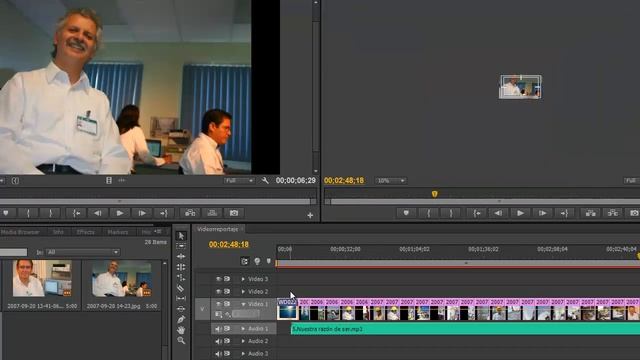This screenshot has width=640, height=360.
Task: Select the Pen tool
Action: click(x=181, y=319)
